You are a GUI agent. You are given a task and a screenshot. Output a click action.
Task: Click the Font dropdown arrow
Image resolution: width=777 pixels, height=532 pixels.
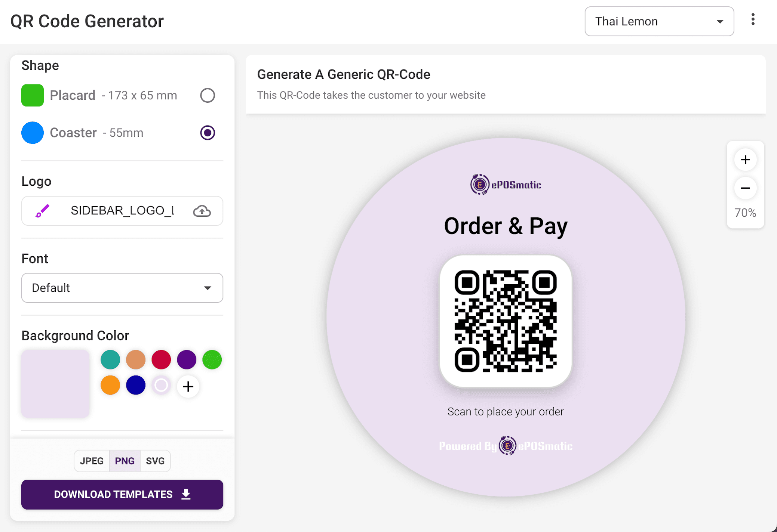click(x=208, y=288)
